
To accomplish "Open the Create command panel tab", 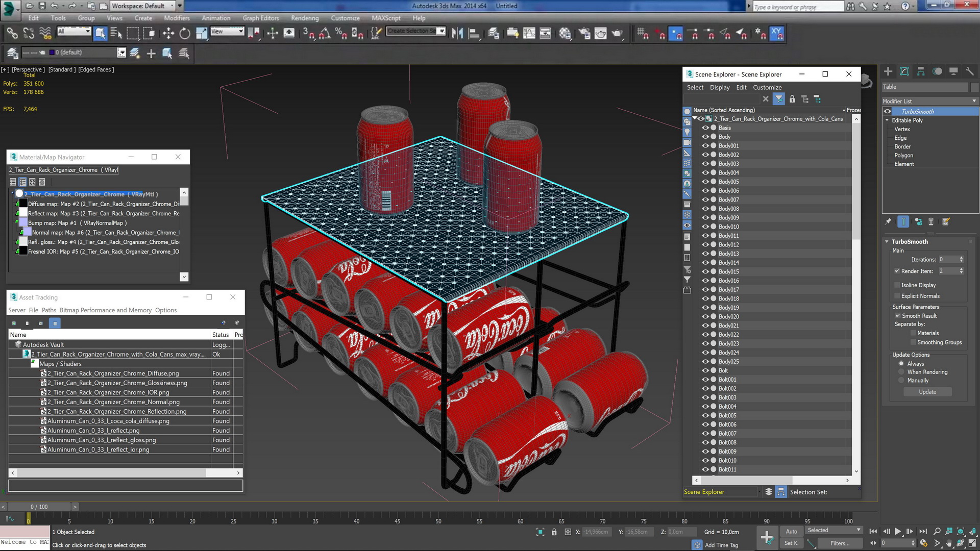I will [888, 71].
